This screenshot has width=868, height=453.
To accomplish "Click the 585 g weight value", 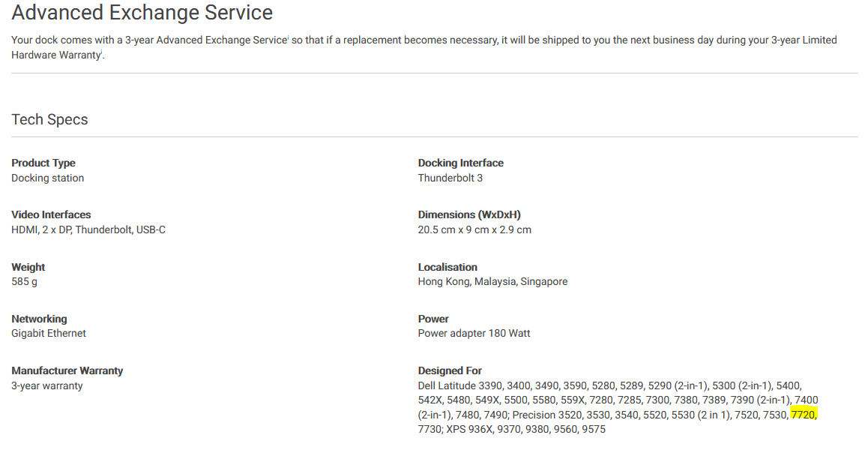I will coord(24,281).
